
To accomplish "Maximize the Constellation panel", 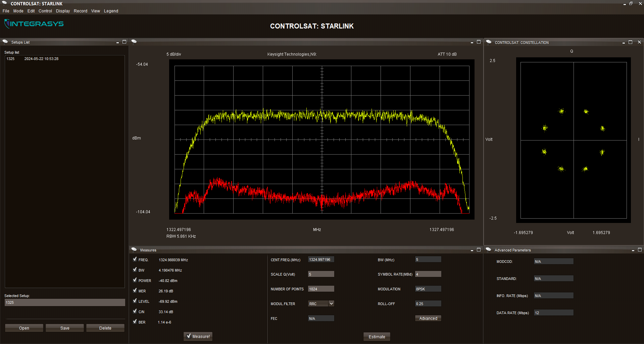I will tap(630, 42).
